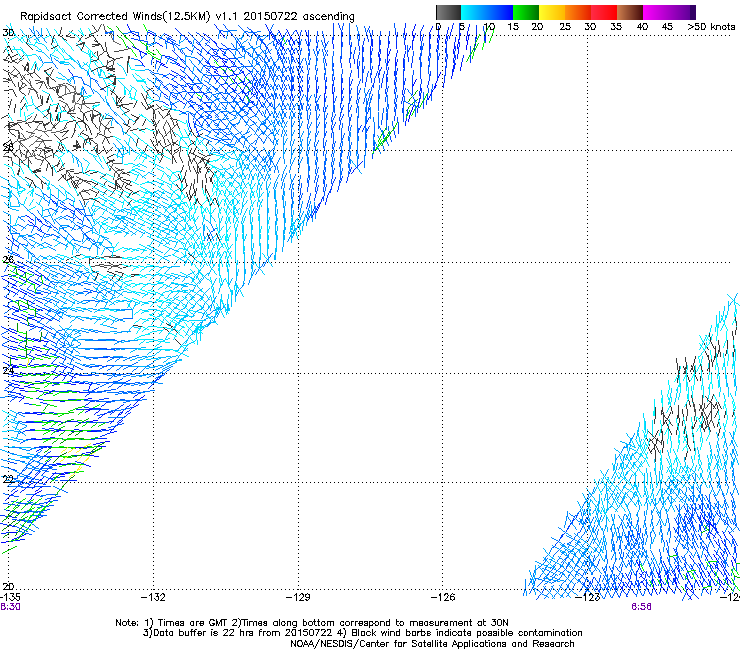
Task: Click the latitude label 26
Action: (x=8, y=260)
